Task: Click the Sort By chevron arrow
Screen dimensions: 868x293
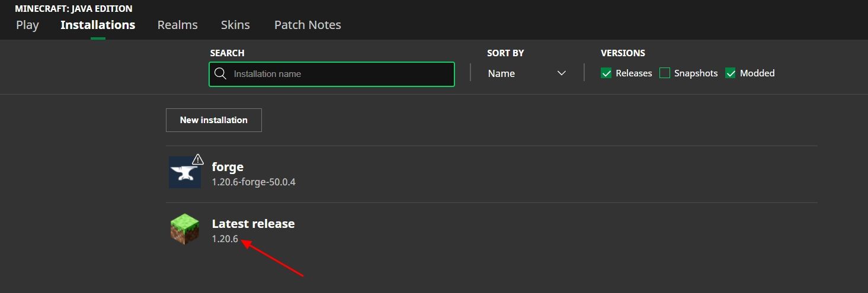Action: tap(562, 73)
